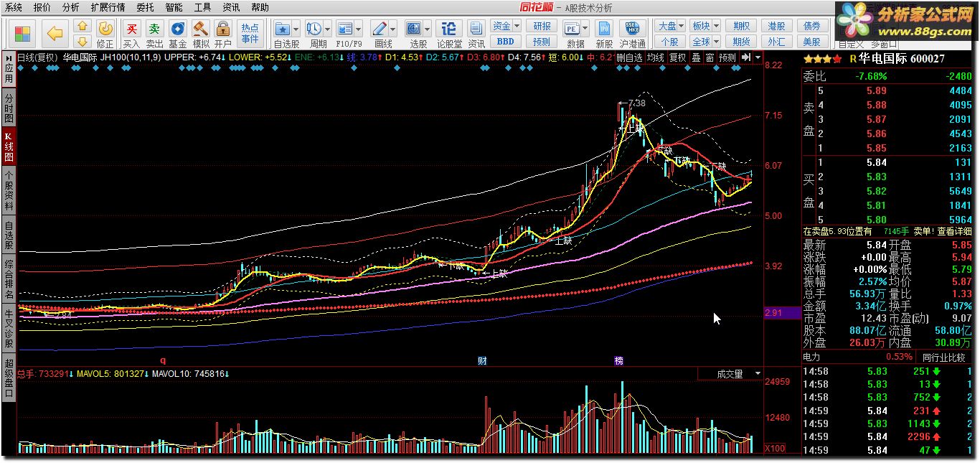Open the colorful home squares icon

[23, 33]
